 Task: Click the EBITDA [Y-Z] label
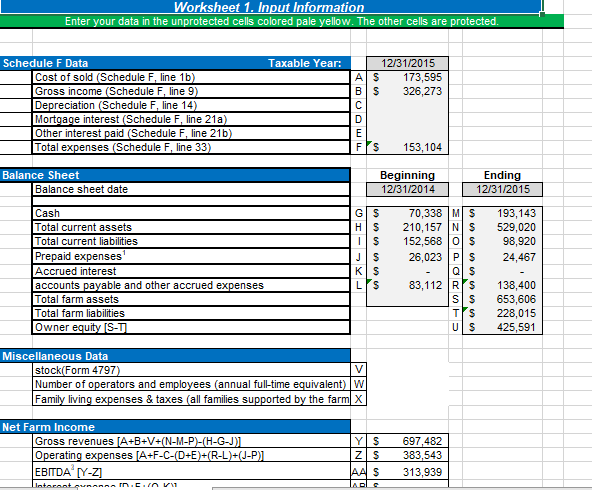click(x=68, y=472)
